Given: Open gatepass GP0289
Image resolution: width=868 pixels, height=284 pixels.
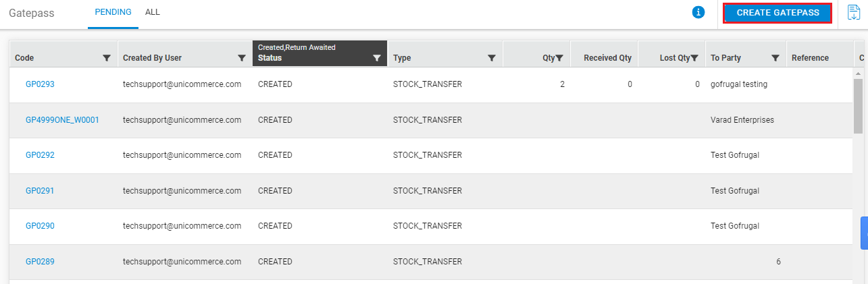Looking at the screenshot, I should pyautogui.click(x=40, y=262).
